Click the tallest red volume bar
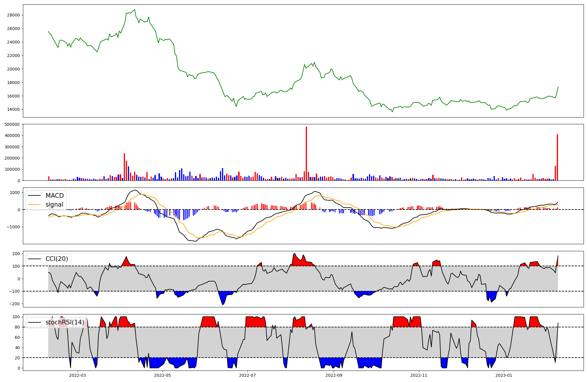588x382 pixels. pos(306,153)
